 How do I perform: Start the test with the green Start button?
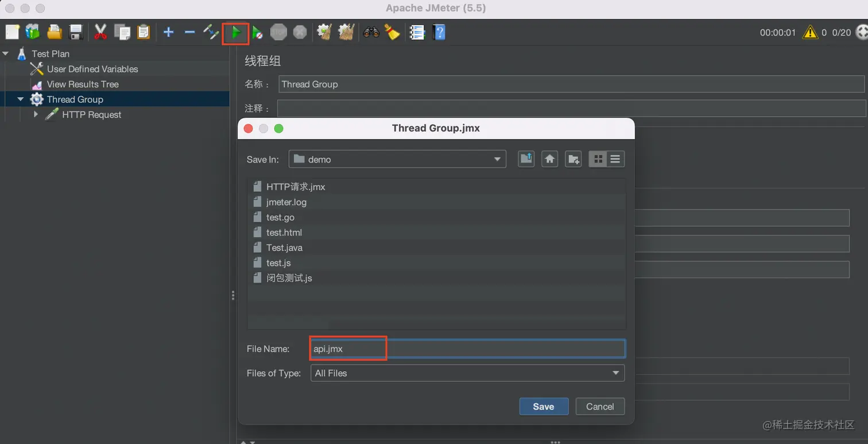(x=235, y=32)
